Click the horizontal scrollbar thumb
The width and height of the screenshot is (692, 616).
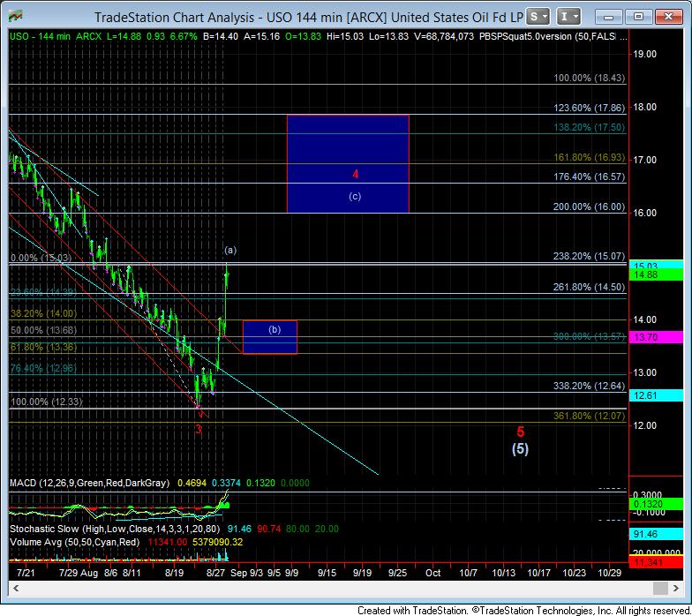click(660, 588)
